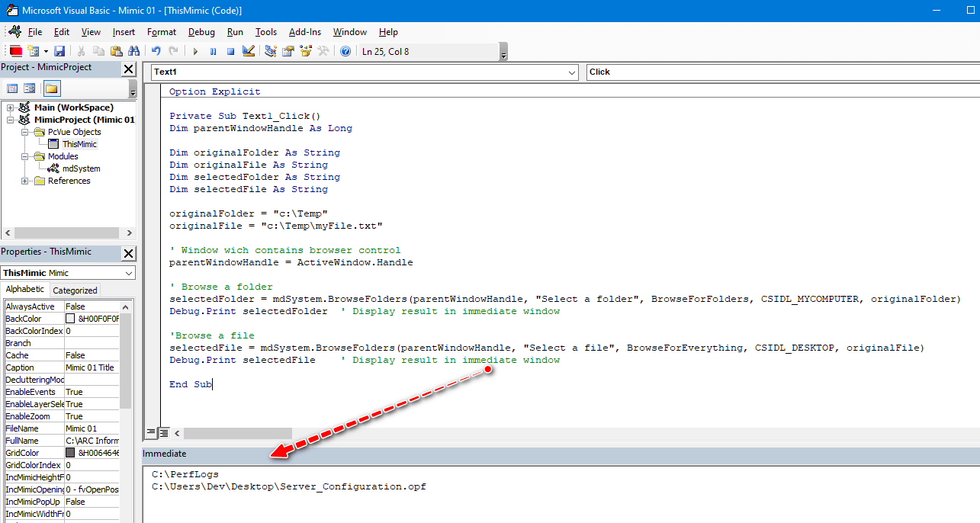
Task: Click the View PcVue host application icon
Action: point(15,51)
